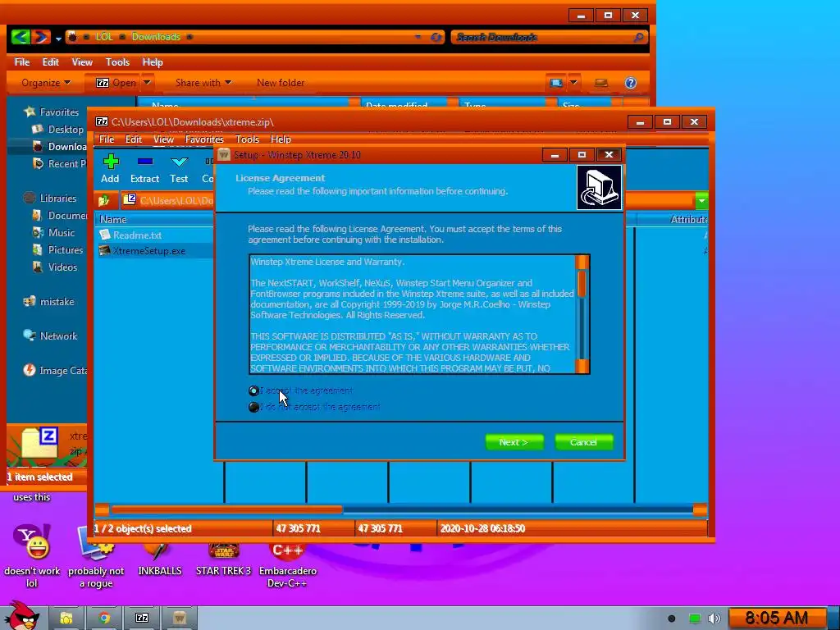The width and height of the screenshot is (840, 630).
Task: Click the Explorer forward arrow
Action: [41, 37]
